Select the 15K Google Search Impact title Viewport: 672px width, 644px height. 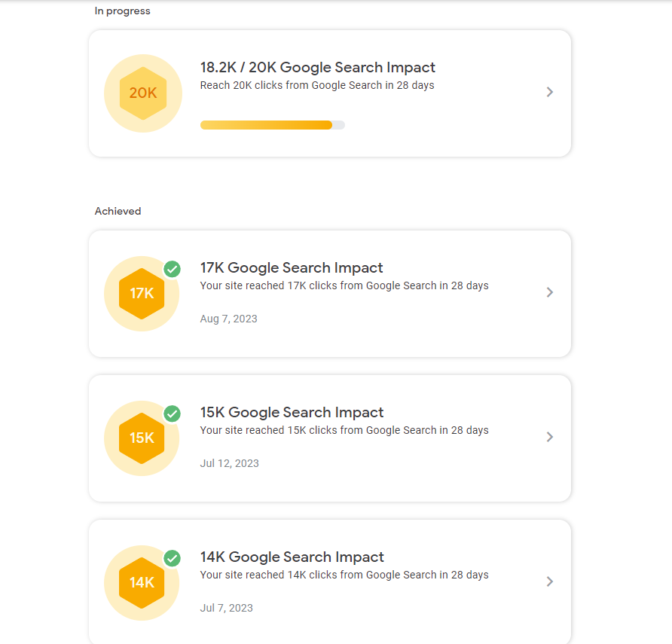point(292,413)
